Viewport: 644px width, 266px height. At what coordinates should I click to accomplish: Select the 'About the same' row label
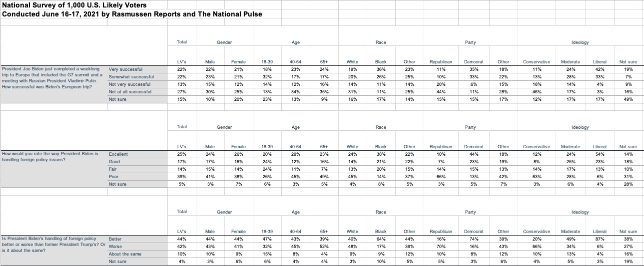(125, 254)
